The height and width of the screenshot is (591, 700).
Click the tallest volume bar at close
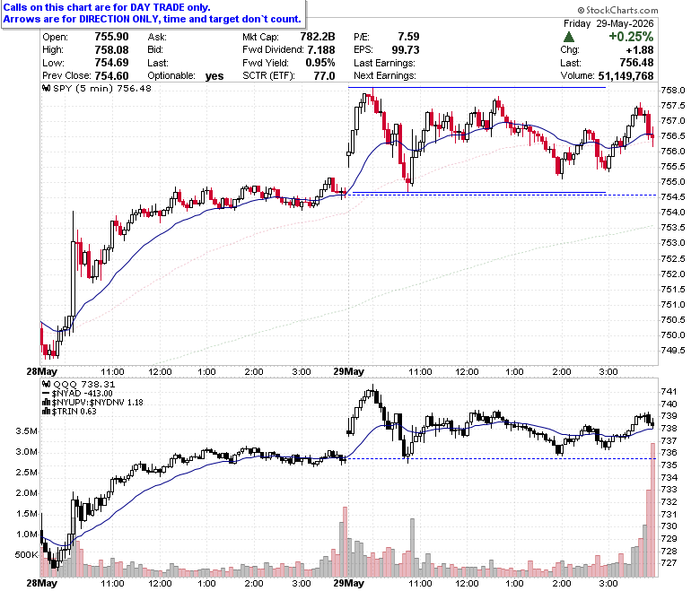(x=653, y=509)
